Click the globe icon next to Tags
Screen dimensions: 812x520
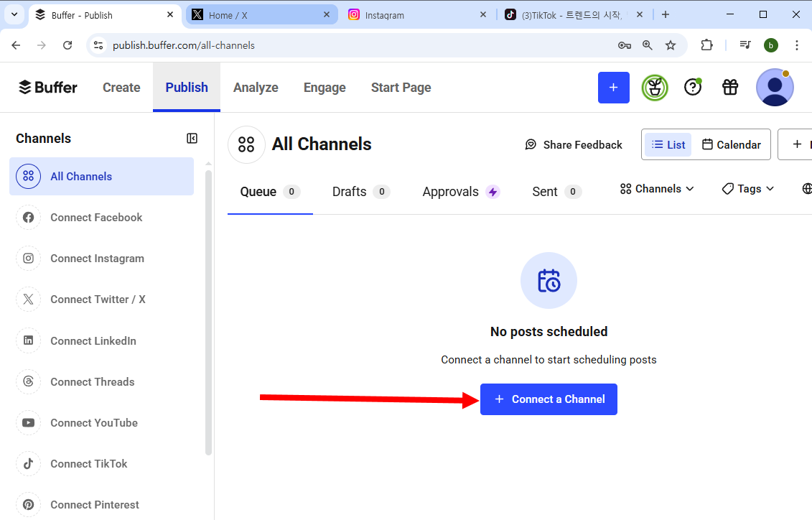(807, 188)
